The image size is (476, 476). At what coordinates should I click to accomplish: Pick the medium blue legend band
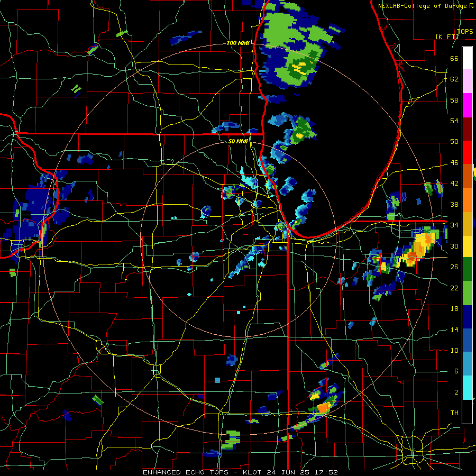tap(467, 340)
